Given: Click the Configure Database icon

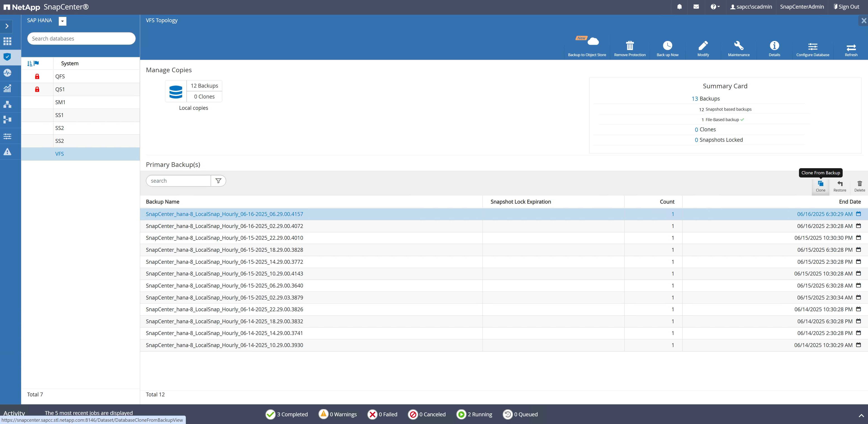Looking at the screenshot, I should pyautogui.click(x=812, y=46).
